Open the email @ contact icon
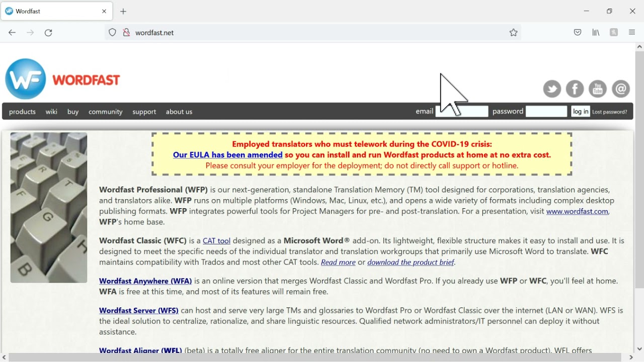 (621, 89)
